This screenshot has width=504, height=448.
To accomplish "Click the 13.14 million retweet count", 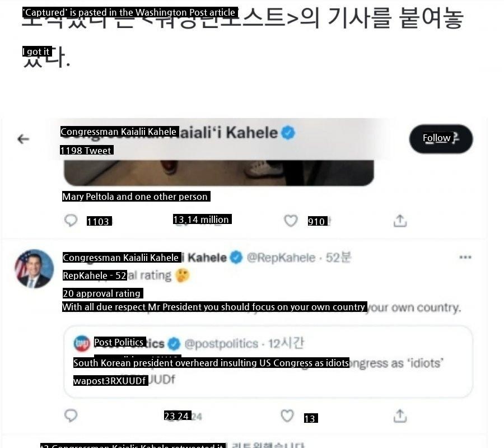I will [x=202, y=220].
